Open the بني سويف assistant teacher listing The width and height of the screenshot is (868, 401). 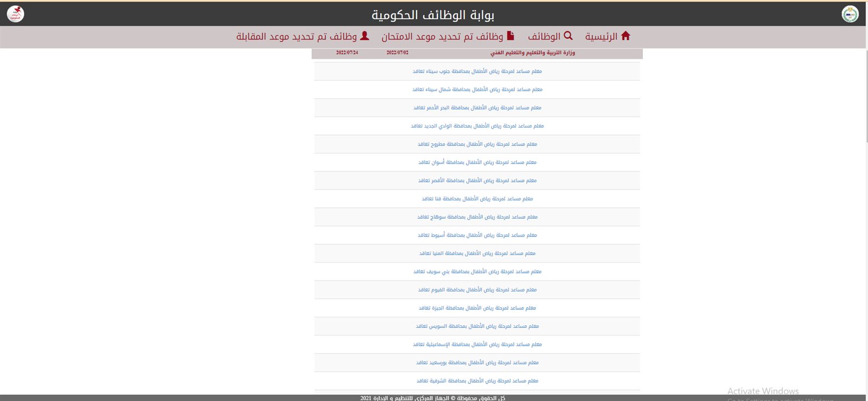pos(477,272)
